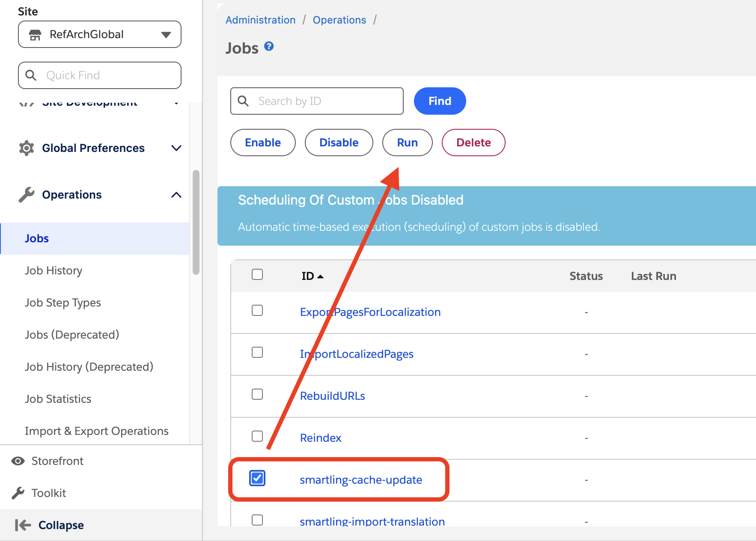Open the Reindex job link
The image size is (756, 541).
(x=321, y=438)
